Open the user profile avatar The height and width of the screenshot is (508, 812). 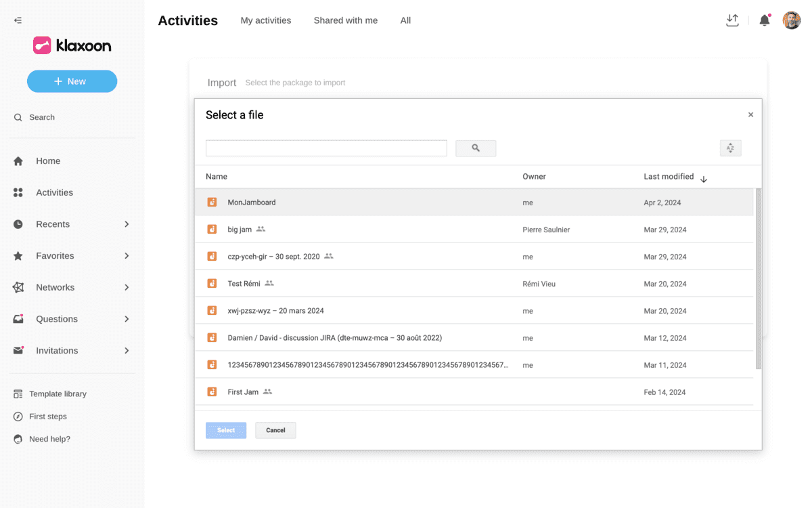791,20
